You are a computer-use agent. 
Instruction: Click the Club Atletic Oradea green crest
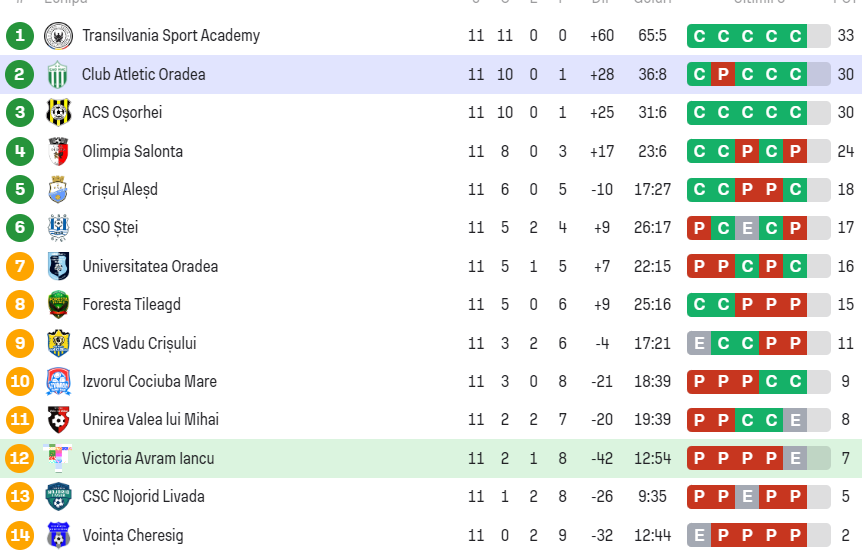(59, 75)
